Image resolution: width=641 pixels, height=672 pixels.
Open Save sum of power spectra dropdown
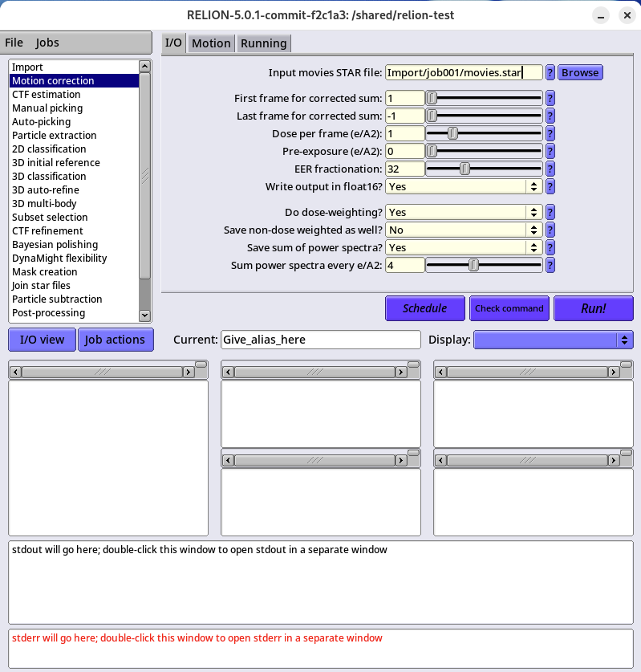click(464, 248)
